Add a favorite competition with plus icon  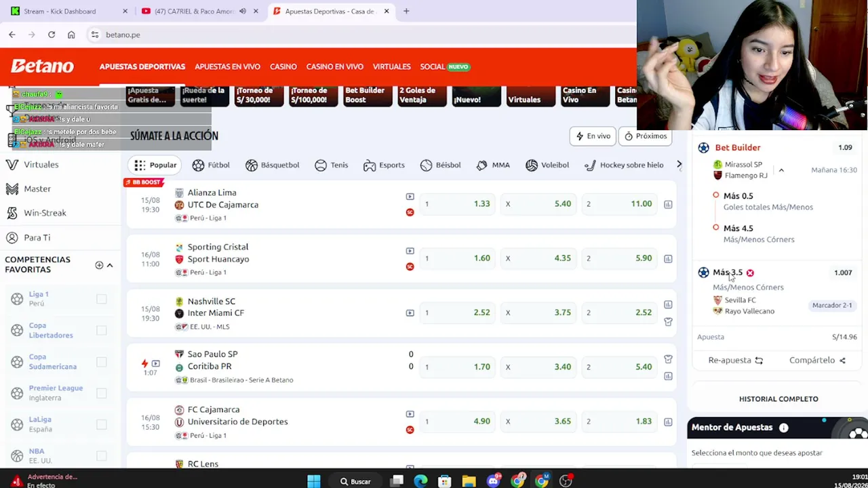tap(99, 265)
